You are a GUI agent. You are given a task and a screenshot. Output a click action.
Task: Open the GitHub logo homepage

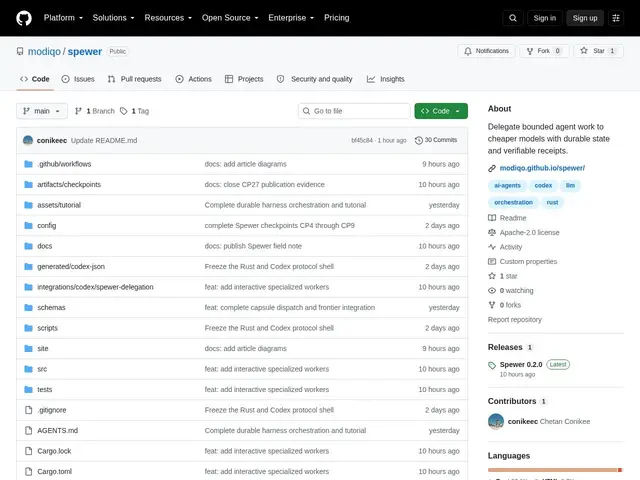click(x=24, y=18)
